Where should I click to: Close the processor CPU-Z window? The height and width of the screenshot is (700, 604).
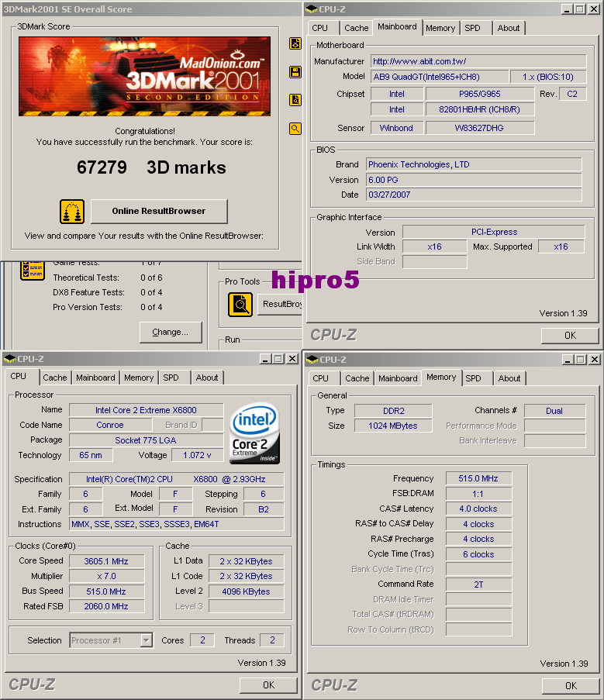(x=292, y=359)
